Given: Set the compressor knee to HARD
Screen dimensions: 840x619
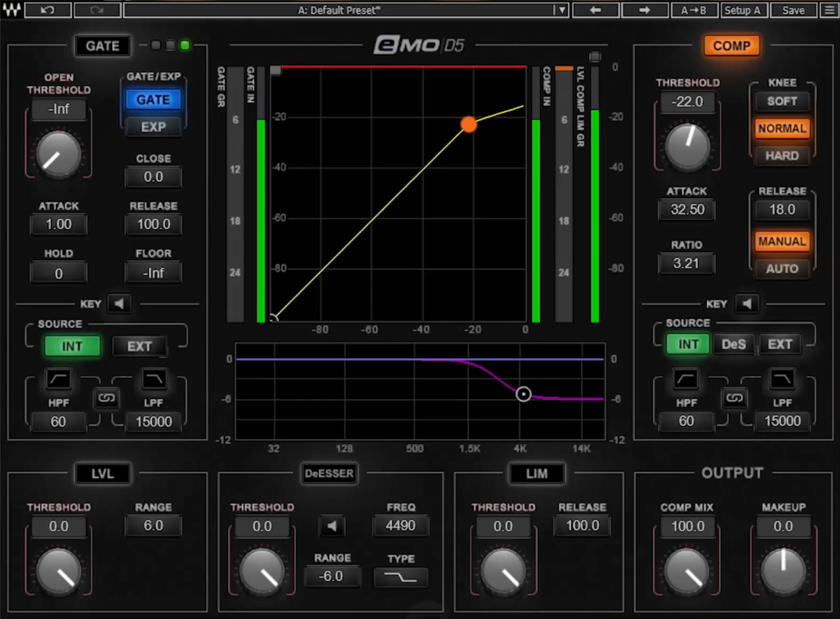Looking at the screenshot, I should click(x=782, y=156).
